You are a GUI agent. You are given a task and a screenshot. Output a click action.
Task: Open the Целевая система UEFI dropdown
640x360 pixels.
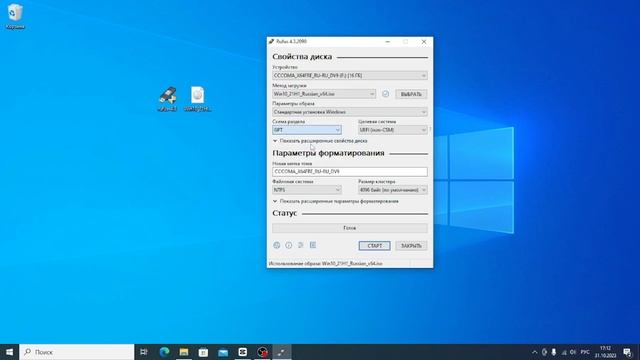[x=393, y=130]
